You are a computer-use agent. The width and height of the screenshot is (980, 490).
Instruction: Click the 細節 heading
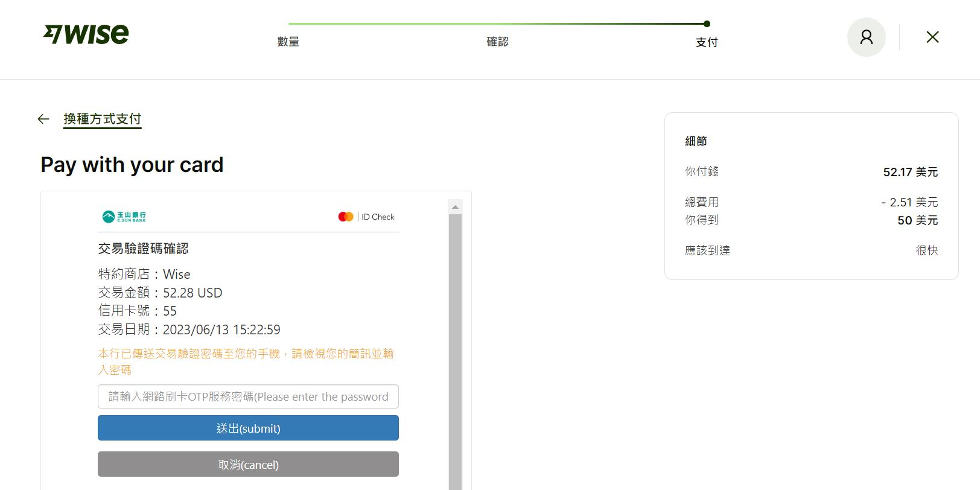[x=696, y=141]
